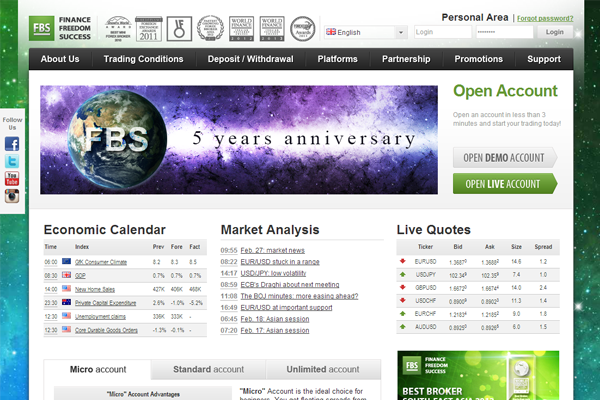Click green up arrow for AUDUSD
This screenshot has height=400, width=600.
403,327
